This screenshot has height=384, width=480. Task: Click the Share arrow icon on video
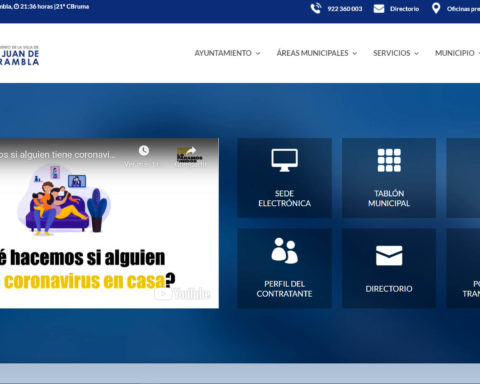pos(190,151)
